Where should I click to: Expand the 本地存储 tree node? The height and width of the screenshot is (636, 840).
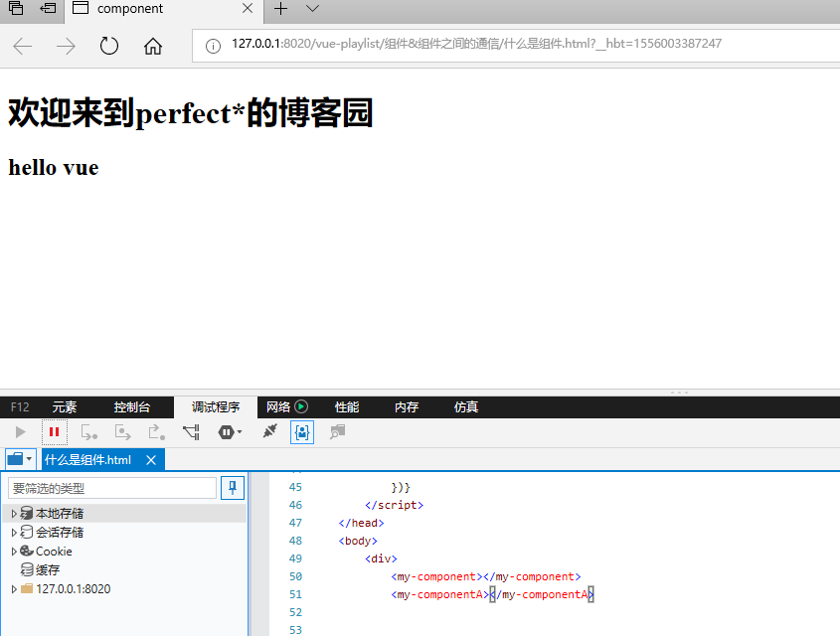click(x=13, y=514)
